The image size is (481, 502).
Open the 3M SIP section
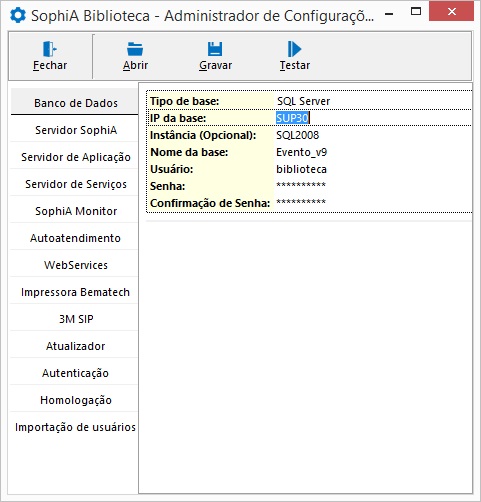(75, 319)
